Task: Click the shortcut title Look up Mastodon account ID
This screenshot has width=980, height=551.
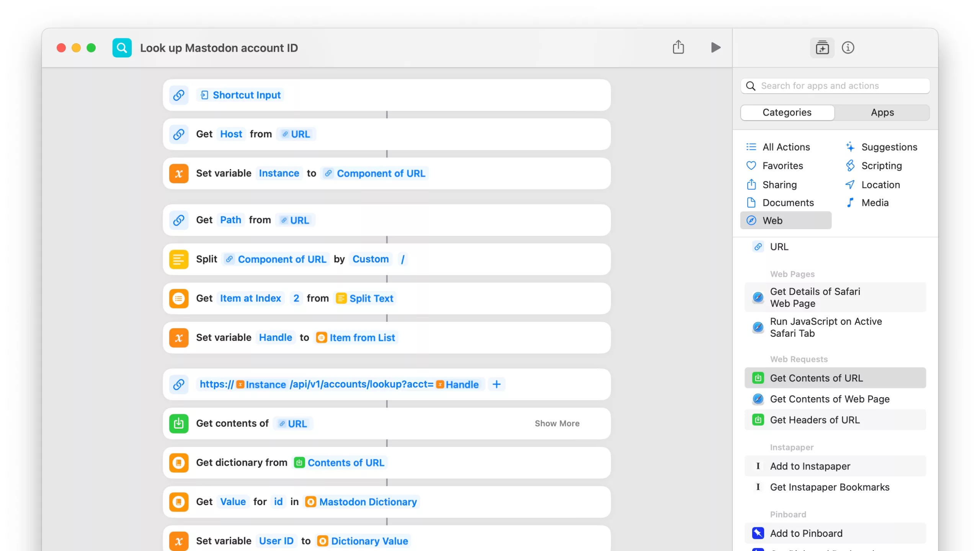Action: click(x=219, y=48)
